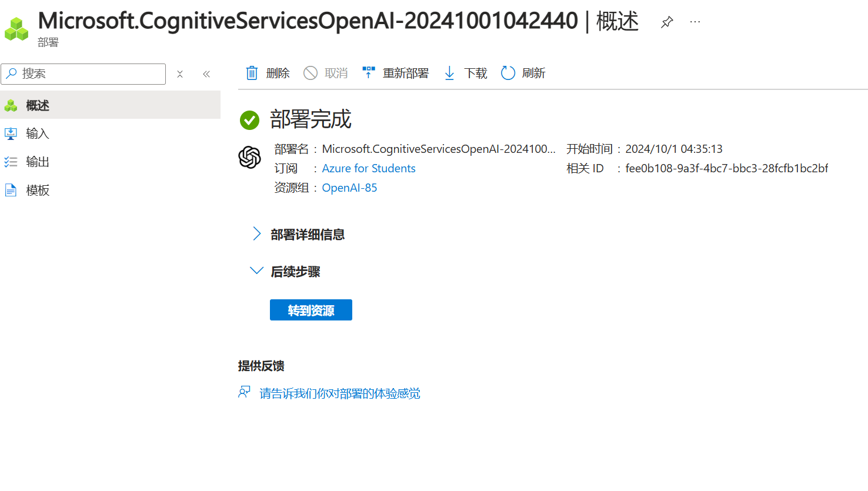Open the 请告诉我们你对部署的体验感觉 feedback link

pyautogui.click(x=340, y=393)
